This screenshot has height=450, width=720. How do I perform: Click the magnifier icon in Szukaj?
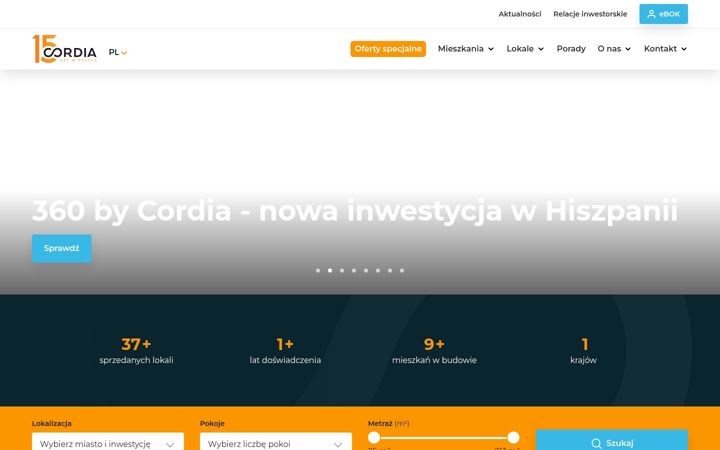click(596, 443)
